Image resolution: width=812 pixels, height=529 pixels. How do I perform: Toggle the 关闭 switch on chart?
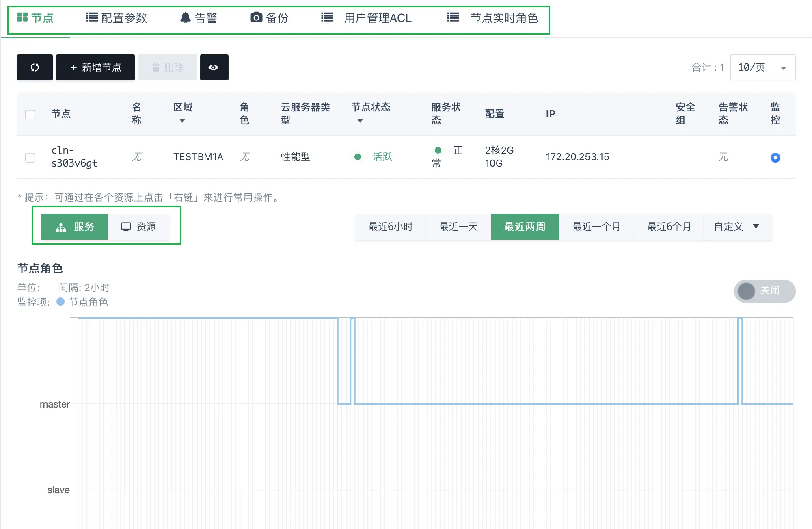coord(764,291)
